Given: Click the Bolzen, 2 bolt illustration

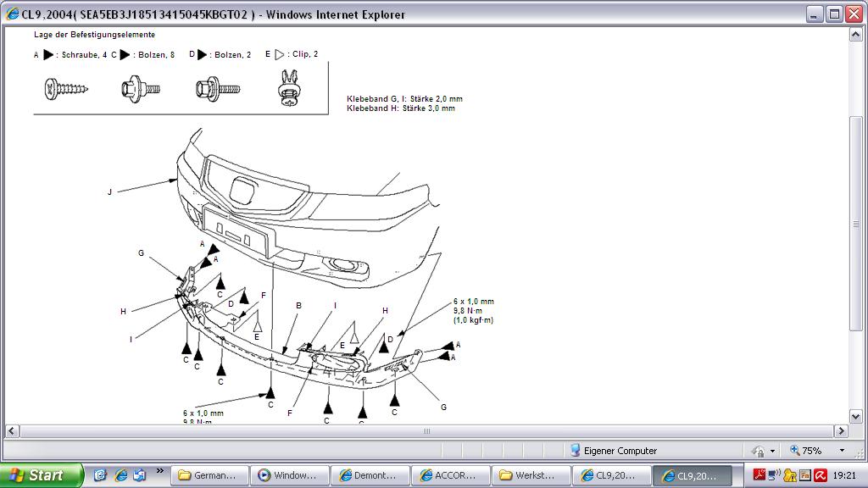Looking at the screenshot, I should coord(218,88).
